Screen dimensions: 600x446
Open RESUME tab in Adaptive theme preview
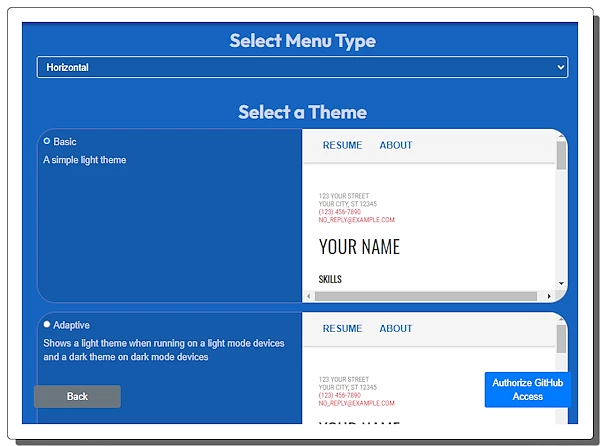[x=342, y=328]
